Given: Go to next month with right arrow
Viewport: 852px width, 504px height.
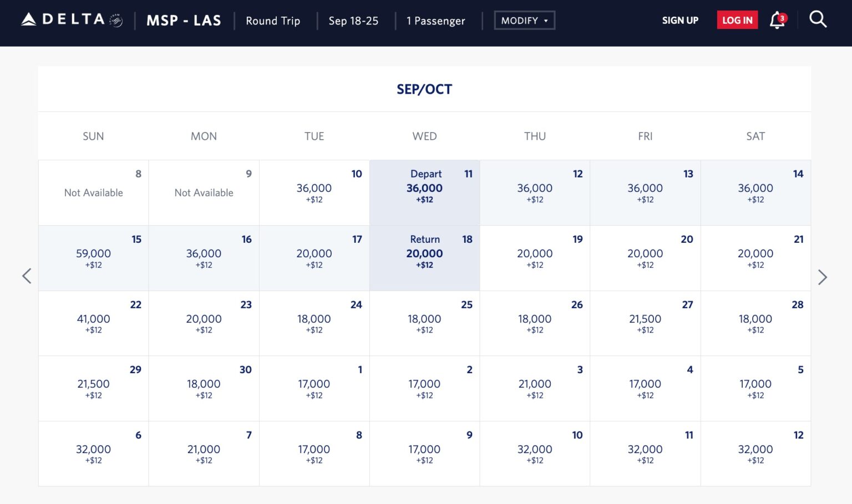Looking at the screenshot, I should click(823, 277).
